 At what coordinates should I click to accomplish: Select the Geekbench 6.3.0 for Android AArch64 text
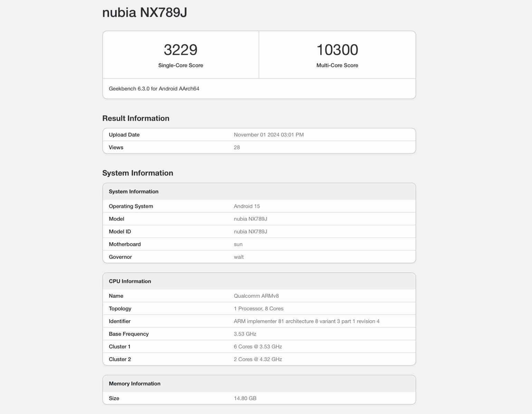coord(154,89)
